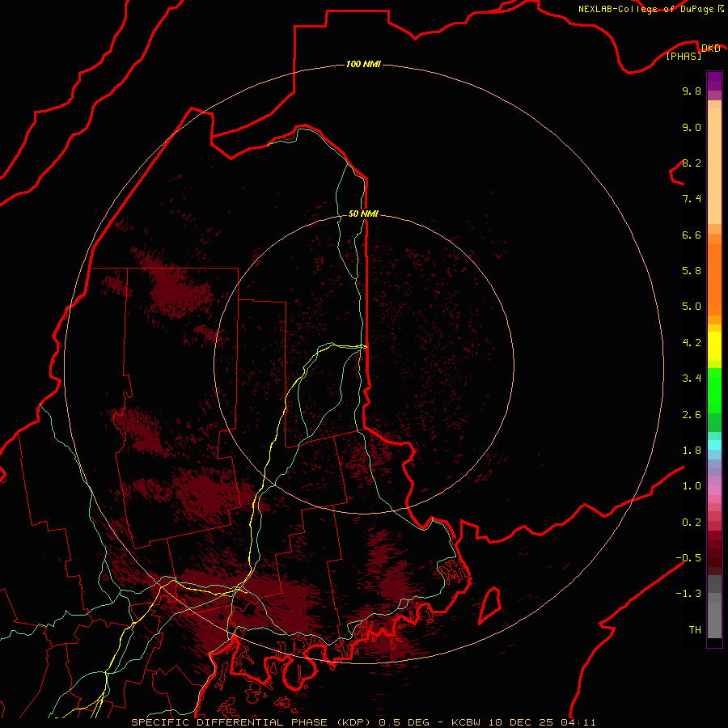Click the "TH" threshold label on the scale
The width and height of the screenshot is (728, 728).
pyautogui.click(x=695, y=629)
